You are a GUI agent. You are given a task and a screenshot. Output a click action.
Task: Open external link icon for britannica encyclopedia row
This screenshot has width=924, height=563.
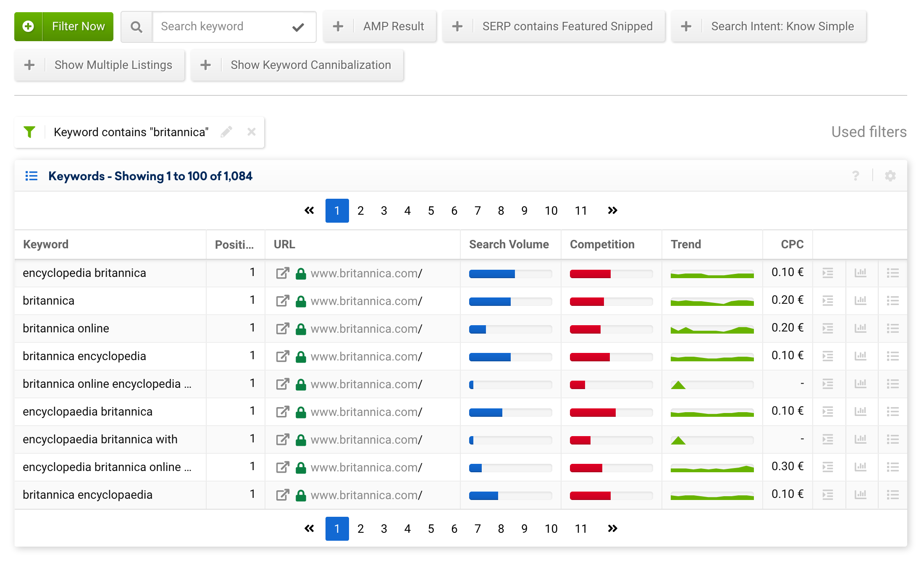[283, 356]
